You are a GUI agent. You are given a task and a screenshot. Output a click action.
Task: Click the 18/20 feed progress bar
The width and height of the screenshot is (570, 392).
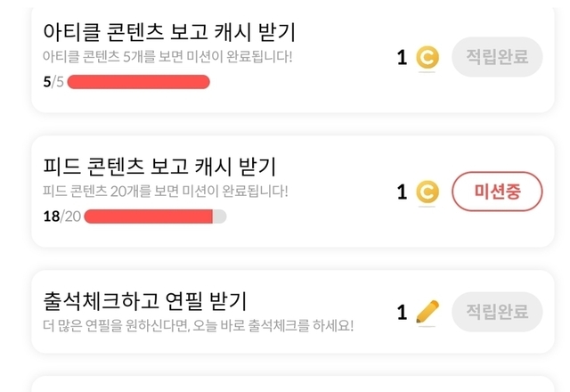coord(155,216)
